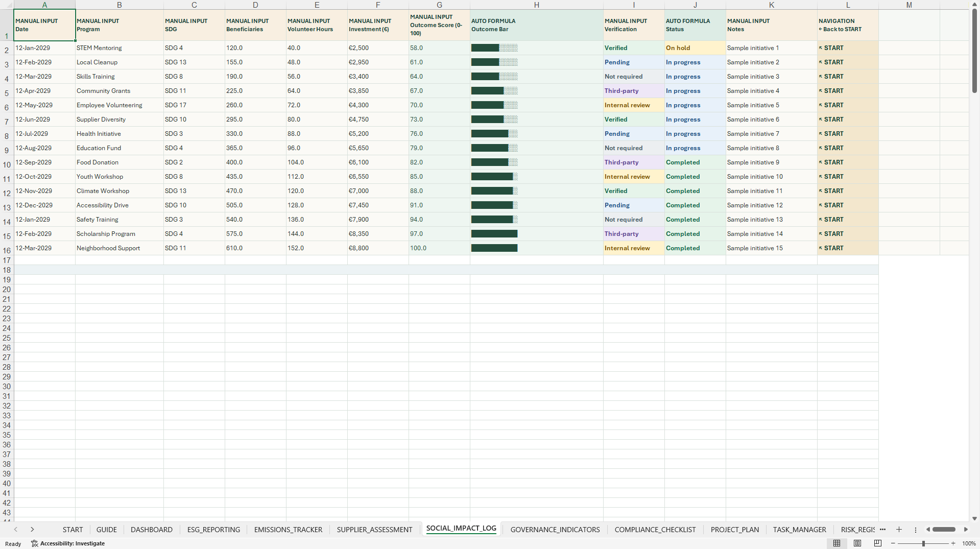The height and width of the screenshot is (549, 980).
Task: Switch to Normal view icon
Action: (x=836, y=543)
